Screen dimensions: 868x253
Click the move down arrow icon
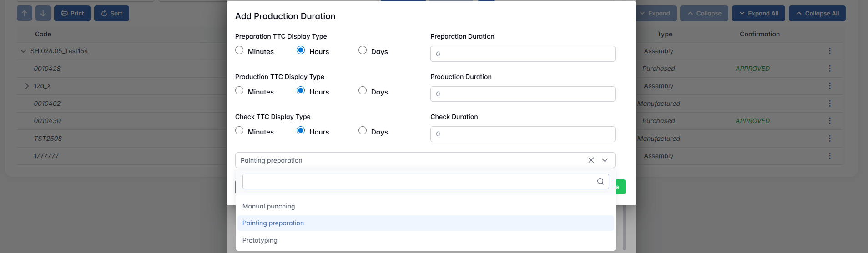[x=43, y=13]
